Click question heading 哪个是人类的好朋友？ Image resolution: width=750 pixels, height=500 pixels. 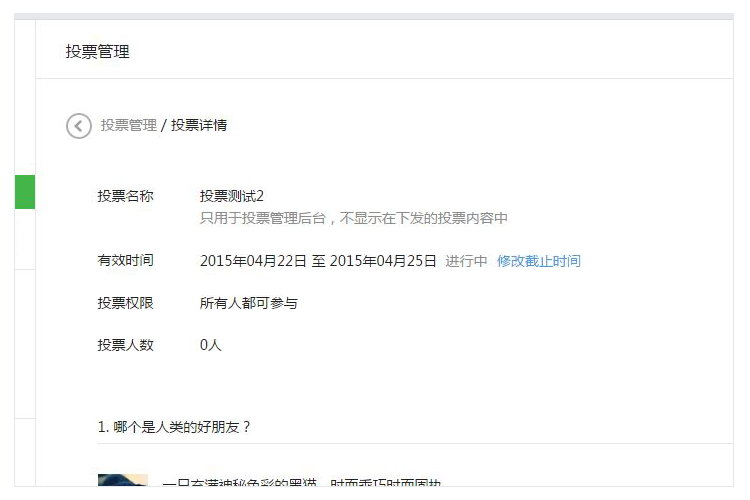[x=174, y=427]
